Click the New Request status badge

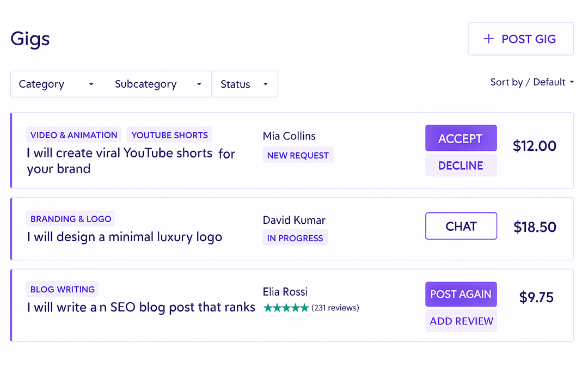coord(298,155)
